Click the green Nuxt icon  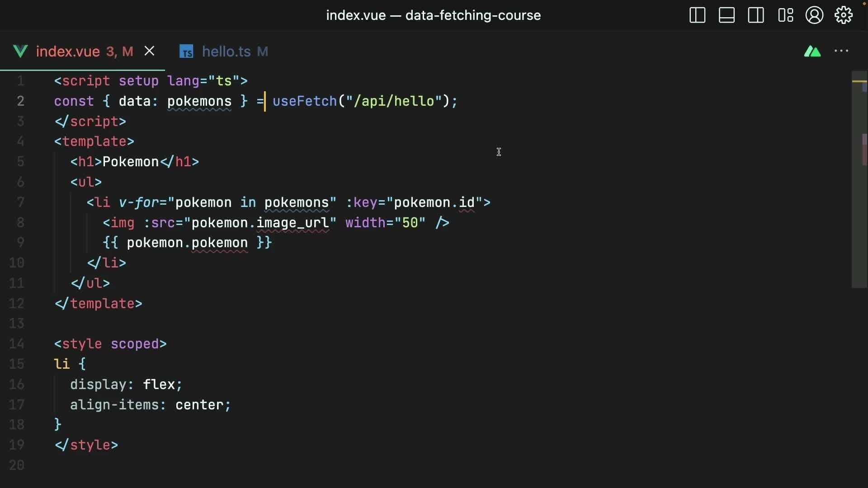click(812, 52)
